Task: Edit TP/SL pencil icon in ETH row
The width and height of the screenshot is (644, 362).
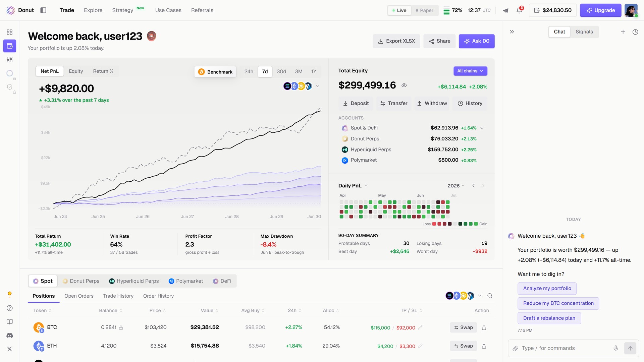Action: (420, 346)
